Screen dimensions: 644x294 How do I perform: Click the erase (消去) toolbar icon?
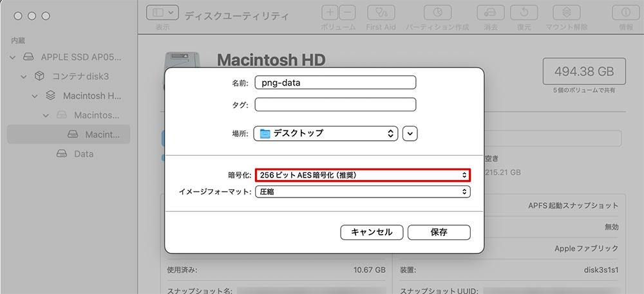point(490,13)
